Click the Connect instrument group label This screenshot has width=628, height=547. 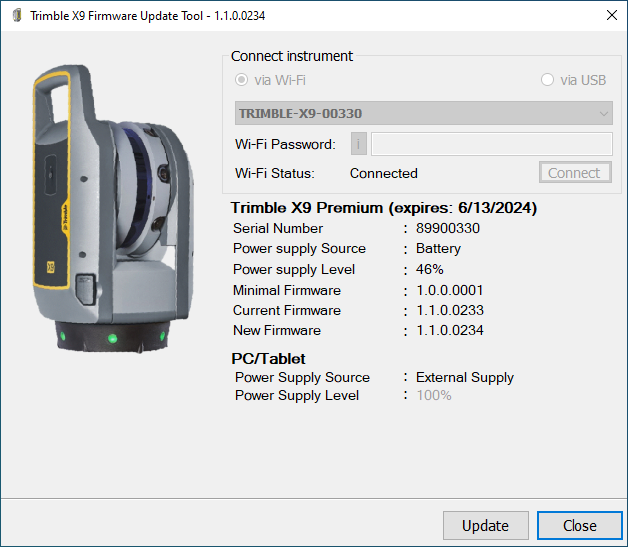pyautogui.click(x=292, y=56)
